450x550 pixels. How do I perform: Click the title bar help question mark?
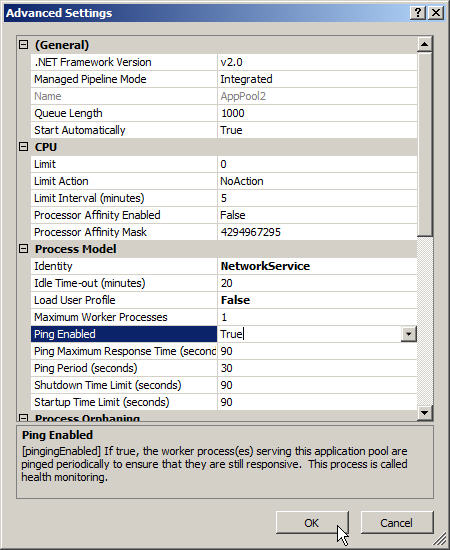click(x=418, y=13)
